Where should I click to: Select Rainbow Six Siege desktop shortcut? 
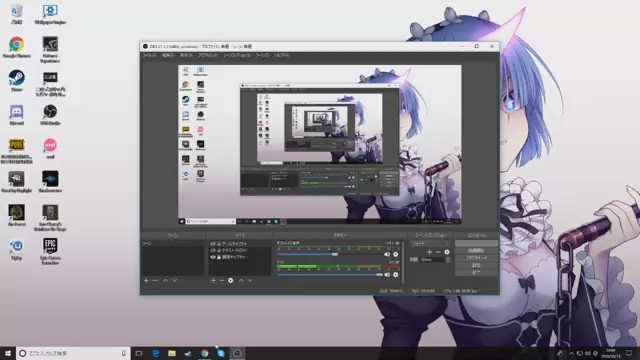tap(50, 218)
